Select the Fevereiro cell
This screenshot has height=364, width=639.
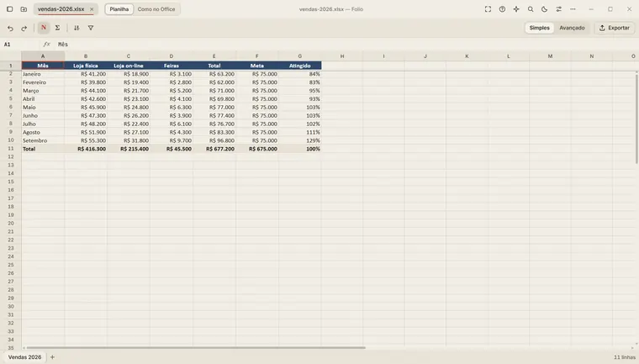[43, 82]
